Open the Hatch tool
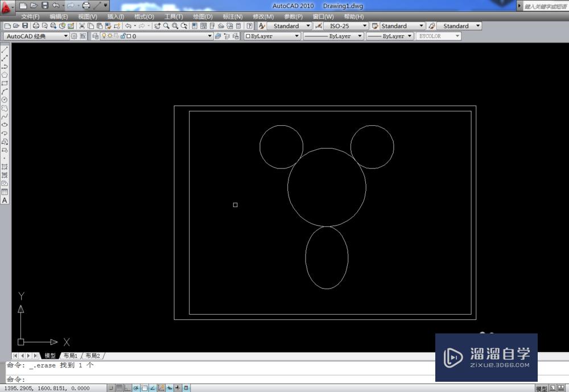 [5, 167]
